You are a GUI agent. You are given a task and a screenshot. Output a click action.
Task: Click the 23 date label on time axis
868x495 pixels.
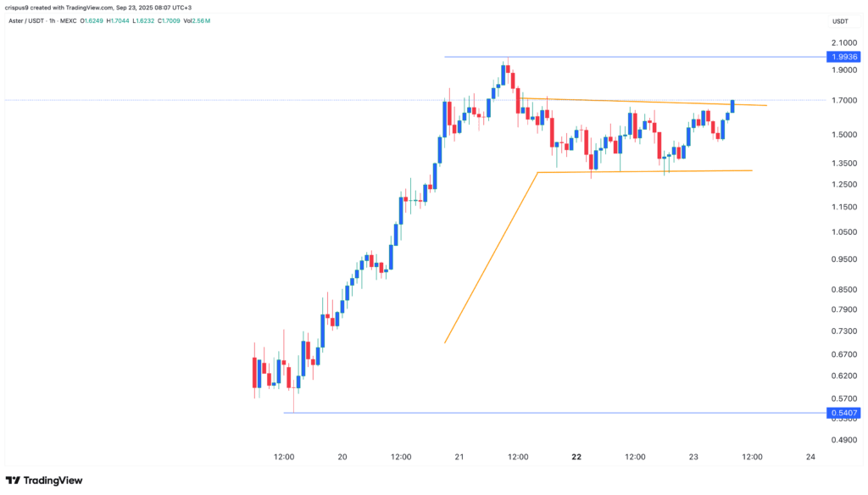(693, 457)
